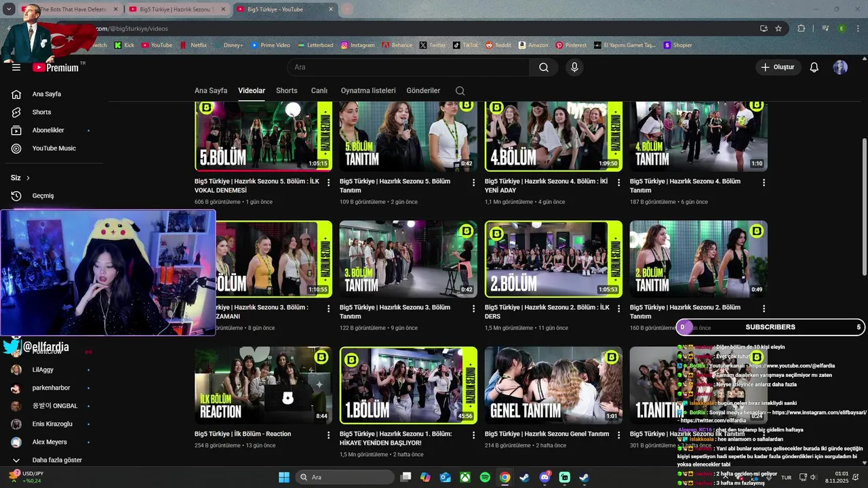Open the 5.BÖLÜM 1:05:15 video thumbnail
The height and width of the screenshot is (488, 868).
(x=263, y=136)
